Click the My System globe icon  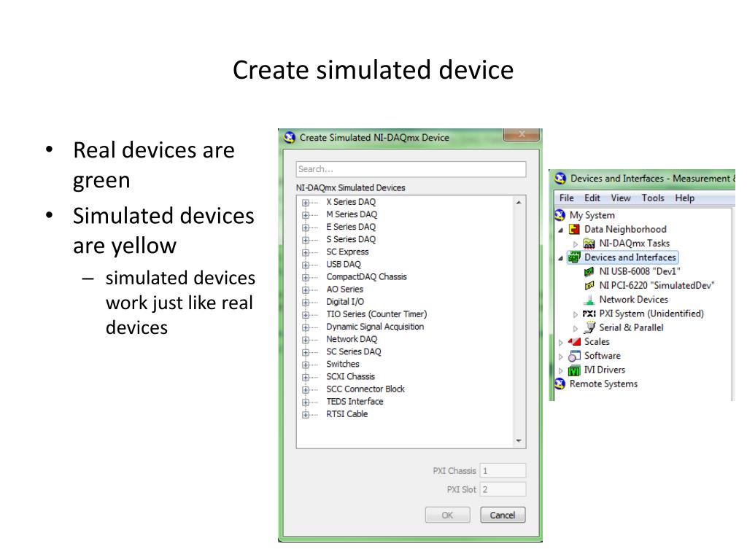point(560,215)
